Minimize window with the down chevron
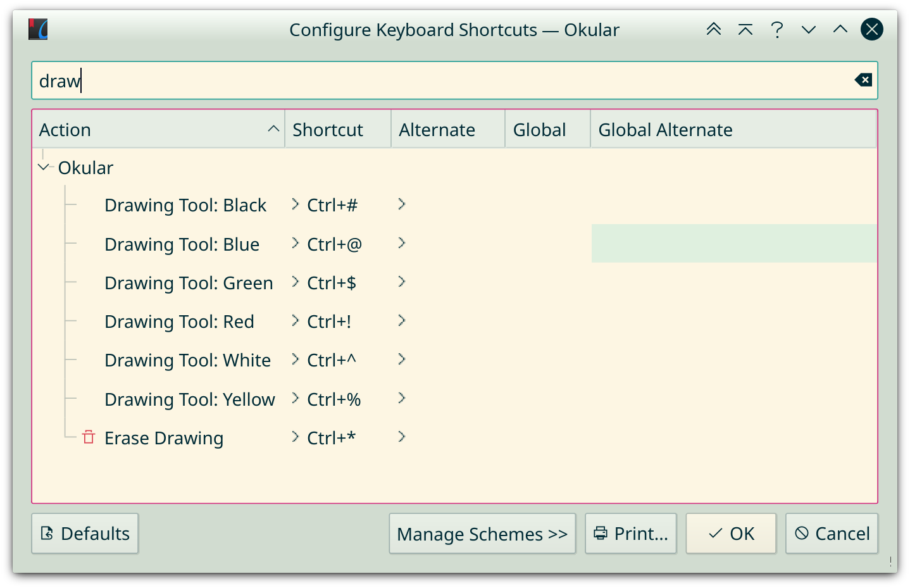Viewport: 910px width, 588px height. [809, 29]
